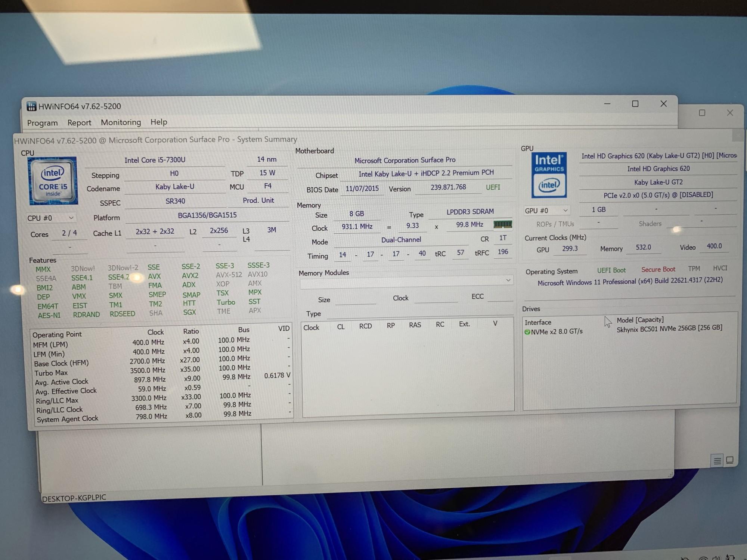Click the "Intel Kaby Lake-U + iHDCP 2.2 Premium PCH" chipset
Screen dimensions: 747x560
tap(426, 173)
